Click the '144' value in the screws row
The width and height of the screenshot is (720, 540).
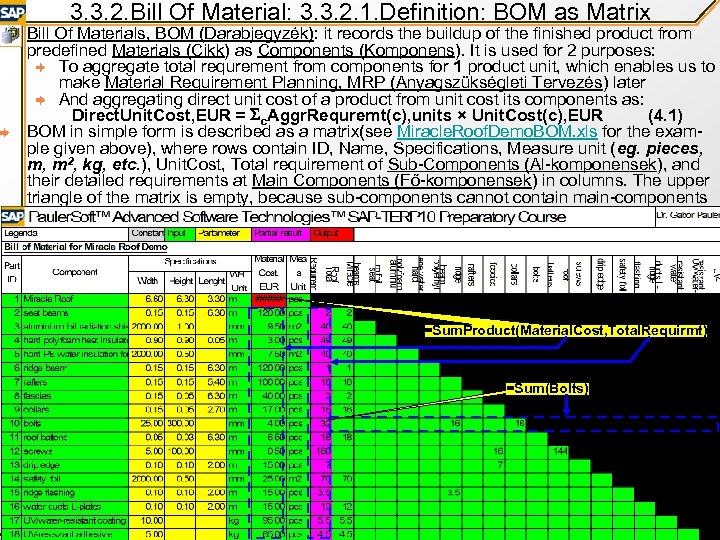click(x=560, y=452)
